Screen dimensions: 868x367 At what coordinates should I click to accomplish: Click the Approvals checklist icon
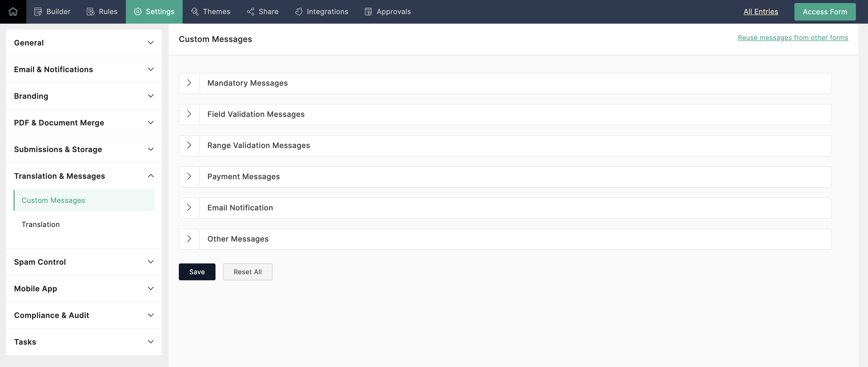pyautogui.click(x=368, y=12)
